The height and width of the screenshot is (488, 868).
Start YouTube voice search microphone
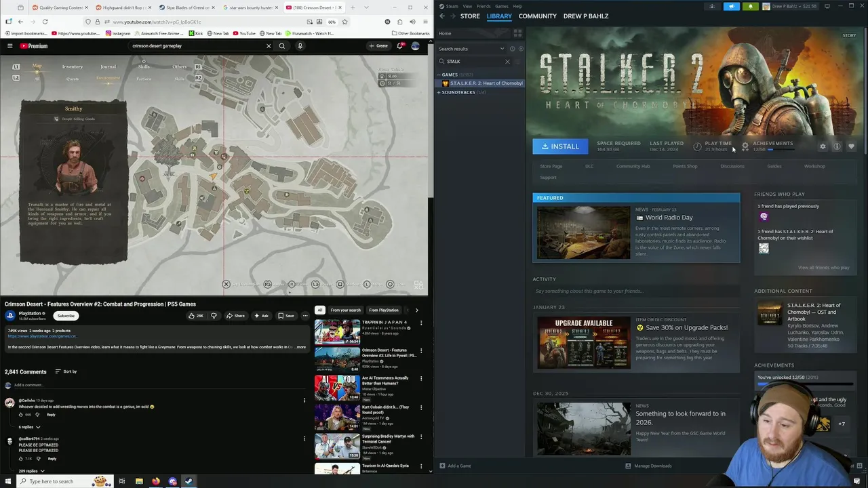[x=300, y=46]
